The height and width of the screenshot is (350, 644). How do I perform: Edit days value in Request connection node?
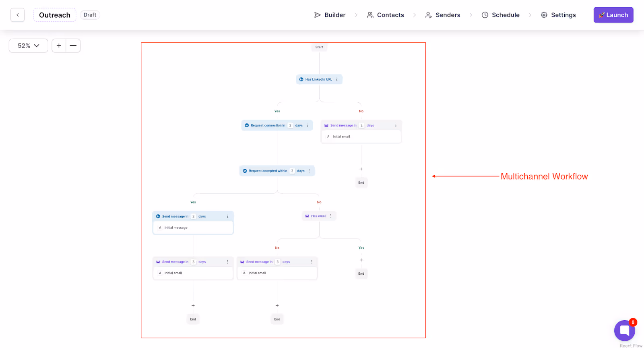pos(290,125)
